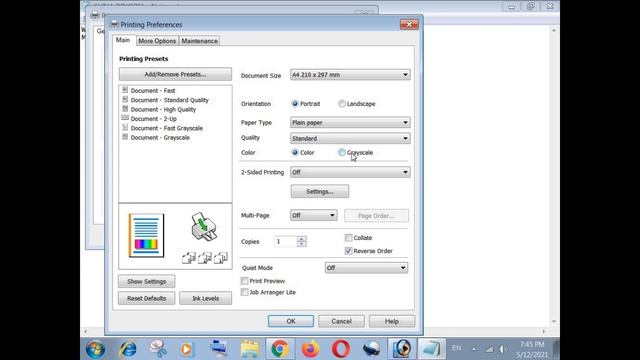Click the Notepad taskbar icon
The width and height of the screenshot is (640, 360).
coord(431,349)
